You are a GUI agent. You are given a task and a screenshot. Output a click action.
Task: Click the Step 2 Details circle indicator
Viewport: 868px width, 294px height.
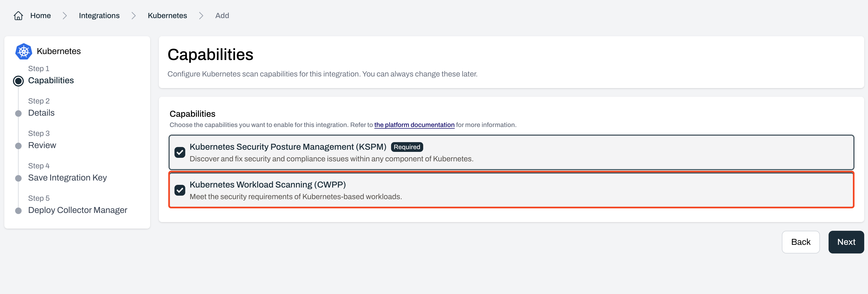(x=19, y=113)
